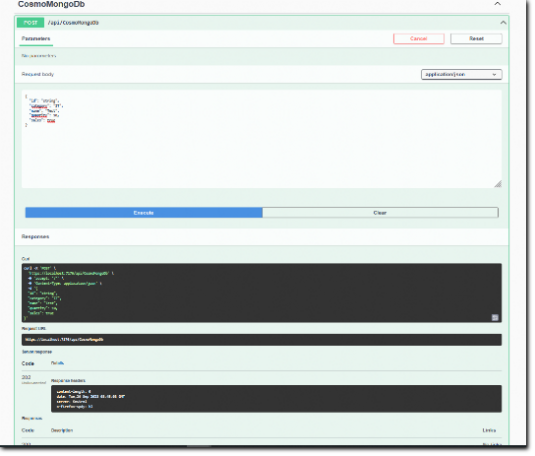
Task: Click the "Curl" label
Action: point(26,259)
